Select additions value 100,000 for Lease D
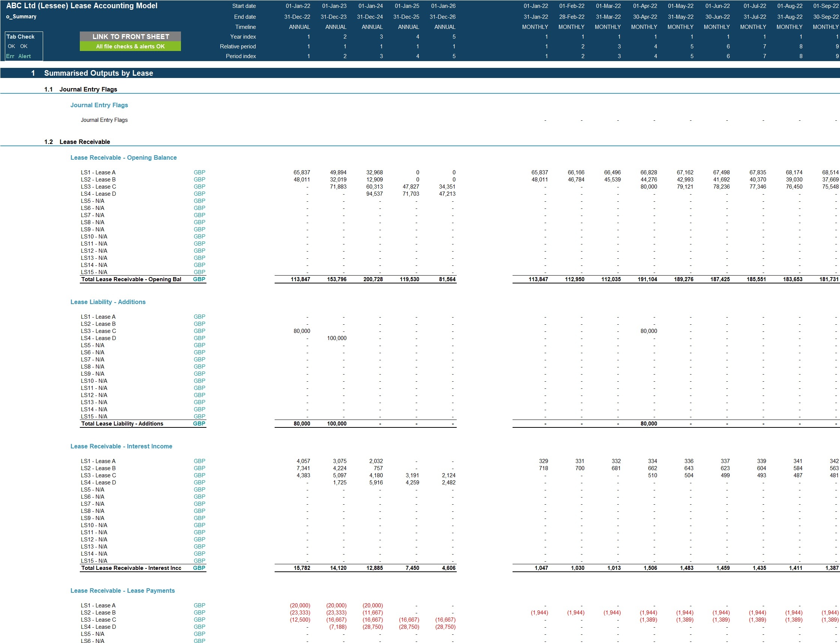This screenshot has width=840, height=643. [336, 338]
